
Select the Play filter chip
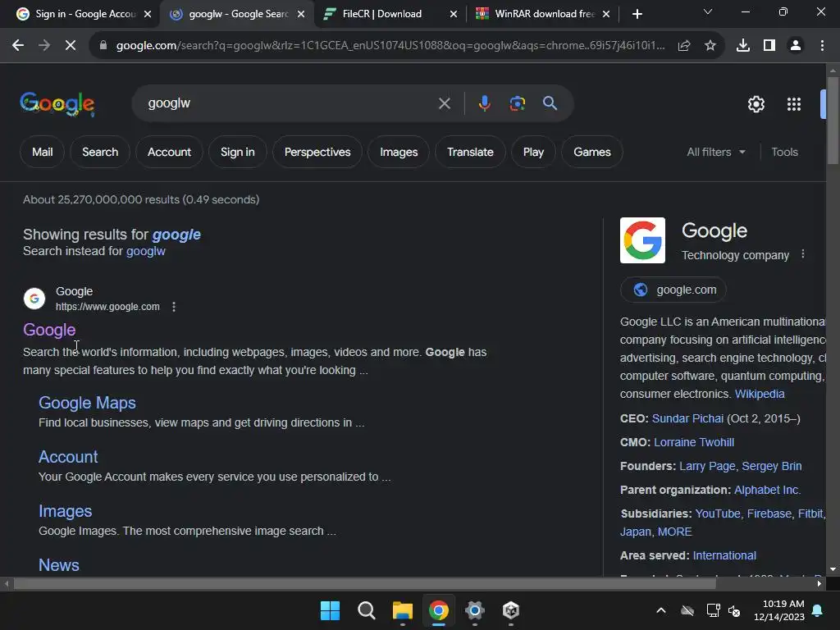533,152
